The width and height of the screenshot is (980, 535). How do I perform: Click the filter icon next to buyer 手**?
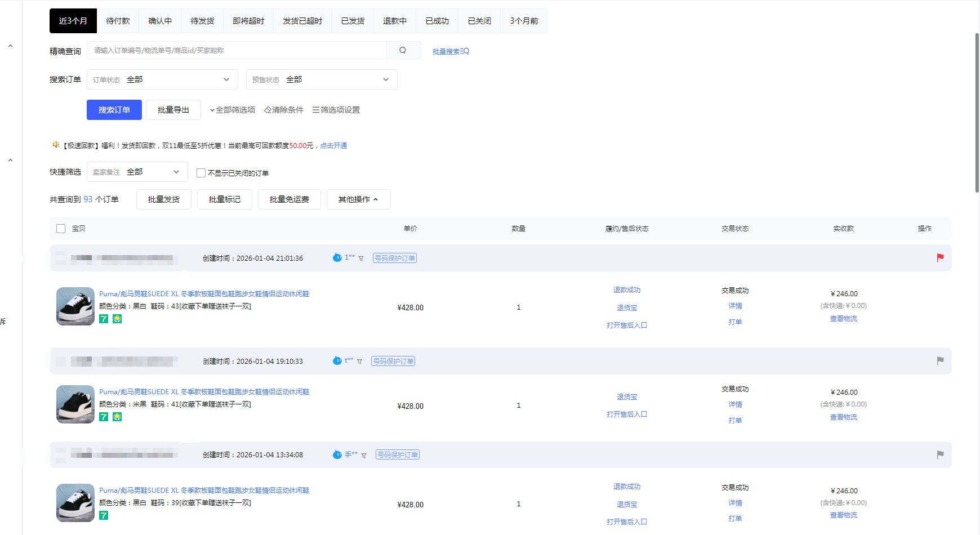coord(364,456)
